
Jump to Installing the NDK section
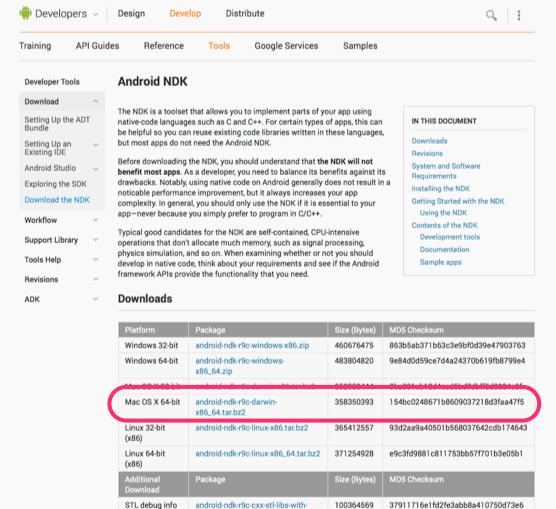(x=441, y=189)
